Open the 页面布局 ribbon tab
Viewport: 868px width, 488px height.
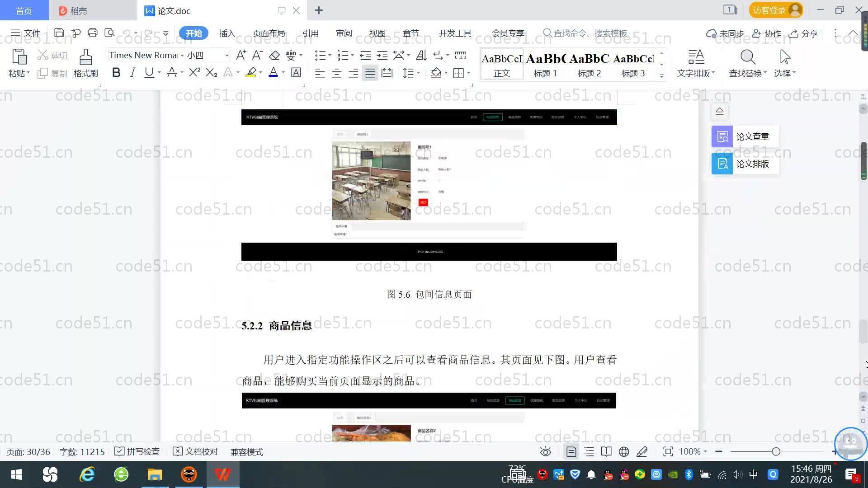(269, 33)
